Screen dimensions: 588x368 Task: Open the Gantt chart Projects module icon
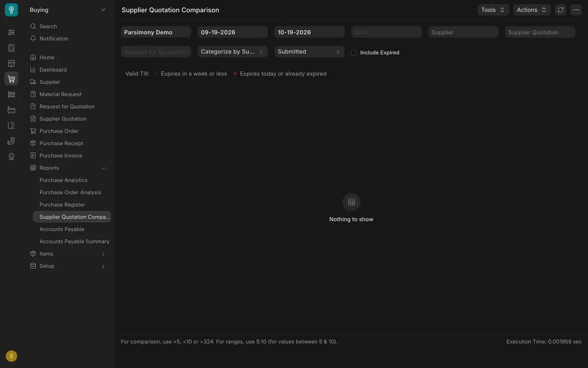click(x=11, y=126)
